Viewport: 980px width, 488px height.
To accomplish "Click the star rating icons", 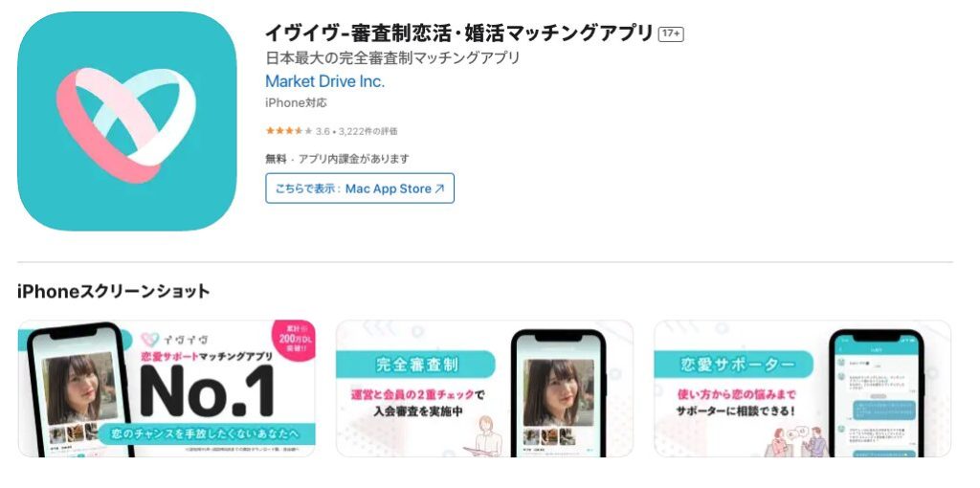I will [x=289, y=131].
